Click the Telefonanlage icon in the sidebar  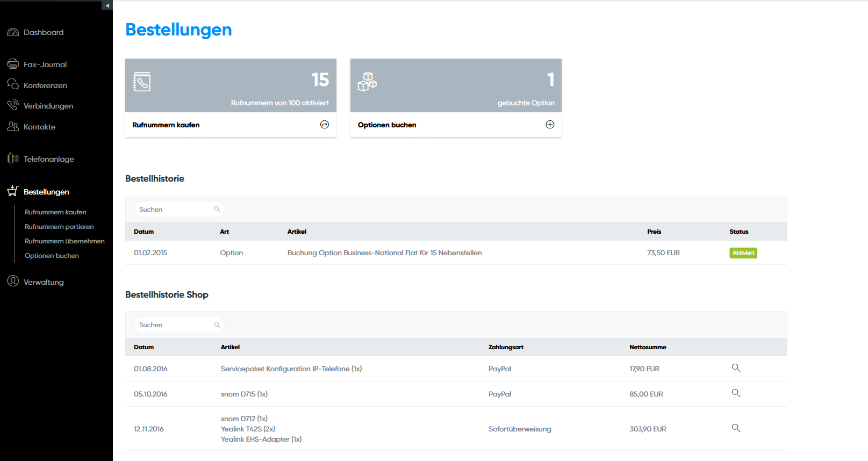[x=13, y=159]
